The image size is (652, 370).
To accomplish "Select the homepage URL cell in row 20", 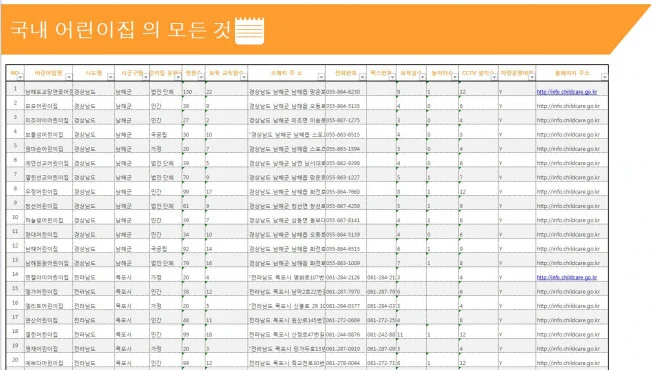I will [572, 360].
